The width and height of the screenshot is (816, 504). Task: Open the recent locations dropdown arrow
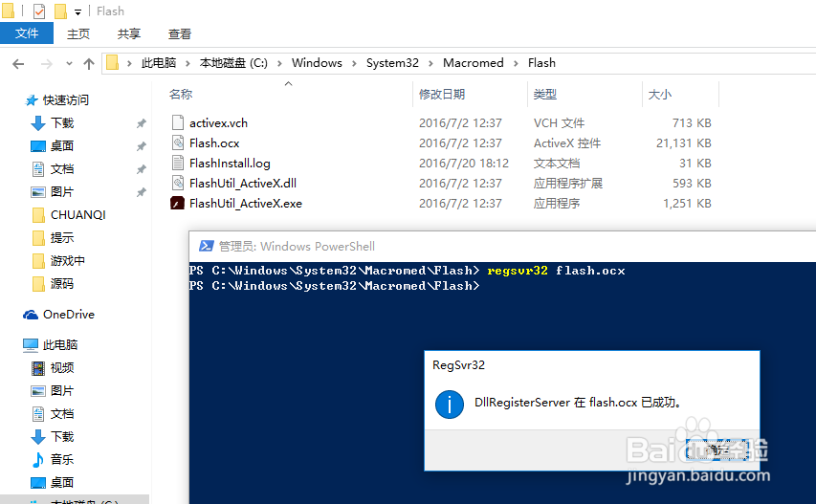(x=69, y=63)
